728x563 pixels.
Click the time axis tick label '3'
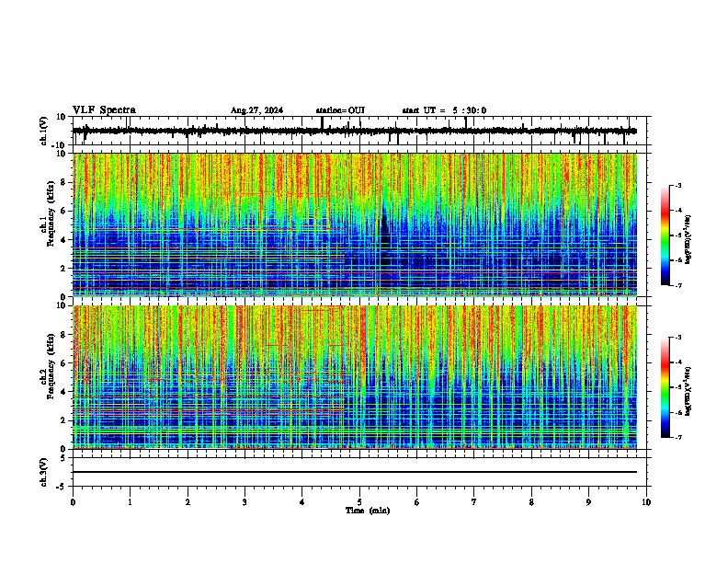(245, 502)
